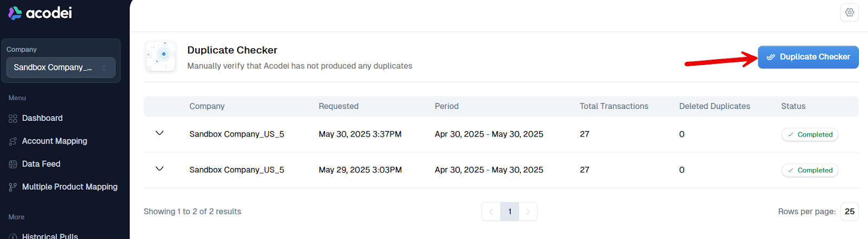The image size is (868, 239).
Task: Open the Dashboard menu item
Action: (x=42, y=118)
